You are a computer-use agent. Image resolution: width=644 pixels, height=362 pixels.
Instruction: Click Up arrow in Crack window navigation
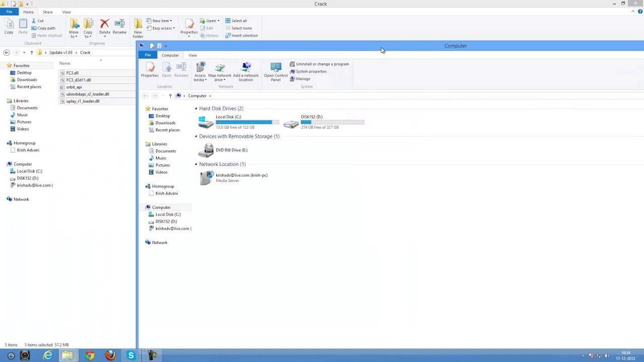[x=31, y=52]
